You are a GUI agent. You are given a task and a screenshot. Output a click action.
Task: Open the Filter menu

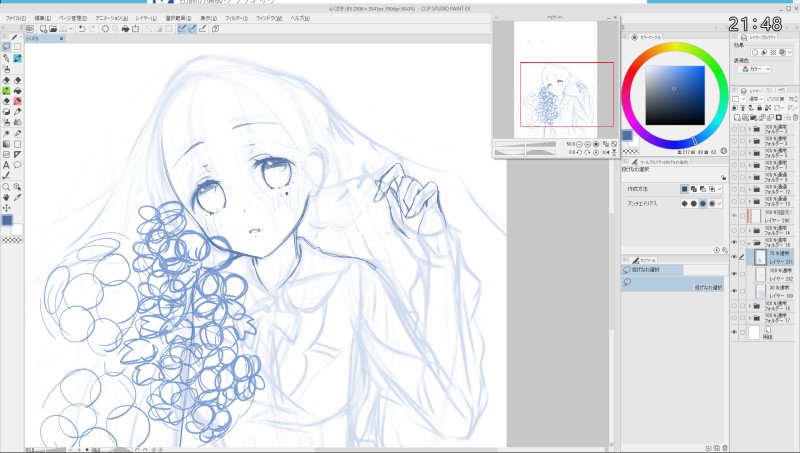(236, 18)
